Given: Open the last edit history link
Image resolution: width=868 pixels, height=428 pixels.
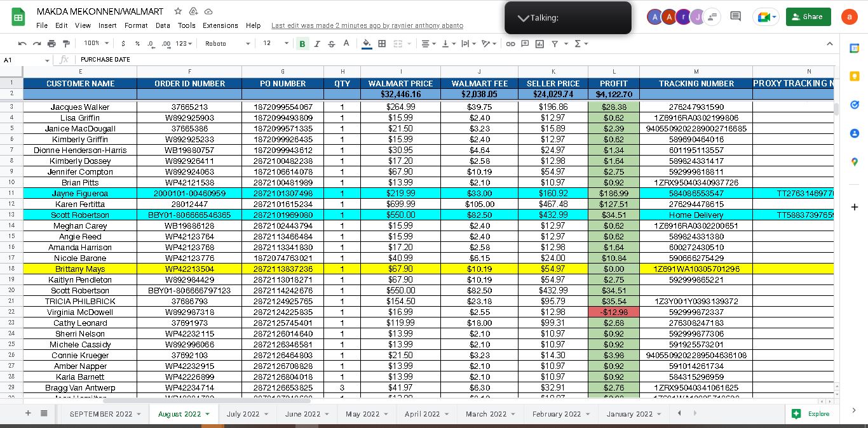Looking at the screenshot, I should coord(367,25).
